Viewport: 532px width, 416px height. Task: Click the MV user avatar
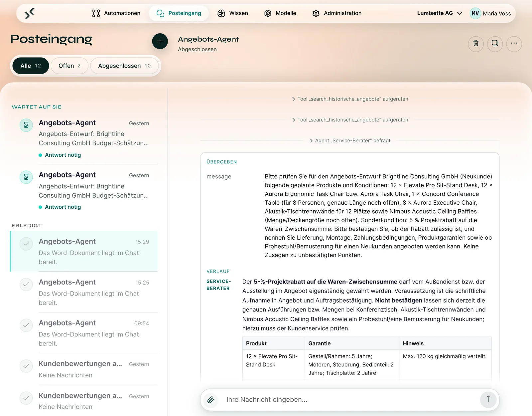coord(475,13)
